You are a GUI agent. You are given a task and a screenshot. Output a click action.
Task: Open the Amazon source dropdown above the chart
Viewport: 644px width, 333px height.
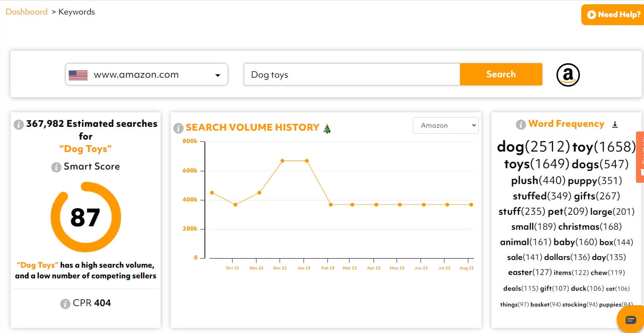coord(445,125)
